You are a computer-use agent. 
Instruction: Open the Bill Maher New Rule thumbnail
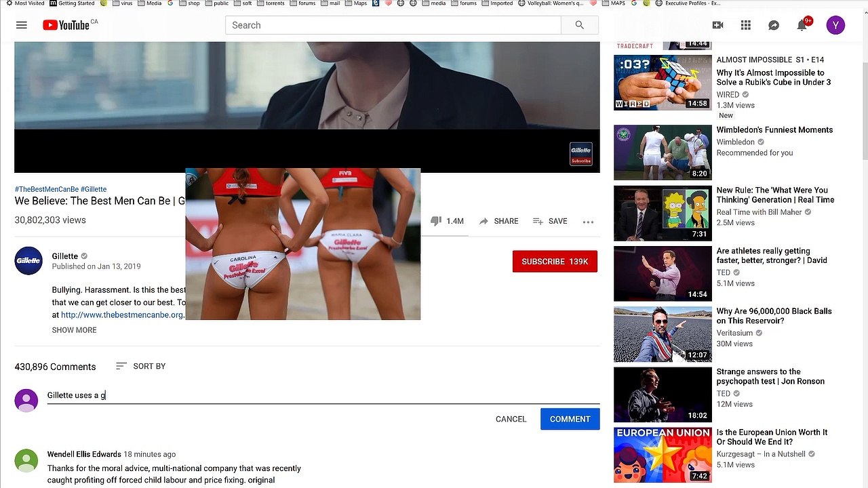point(663,213)
